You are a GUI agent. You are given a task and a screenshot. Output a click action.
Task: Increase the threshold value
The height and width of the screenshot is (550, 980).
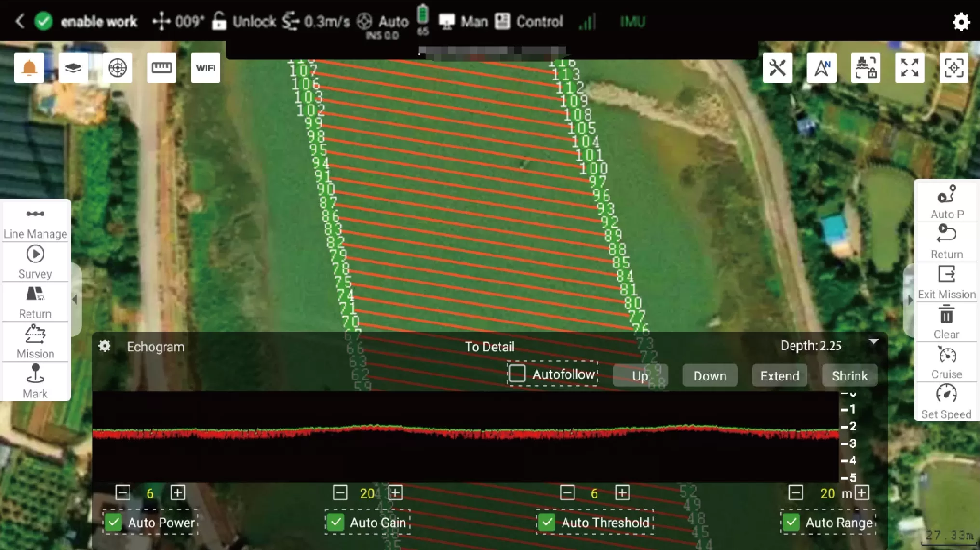coord(622,493)
